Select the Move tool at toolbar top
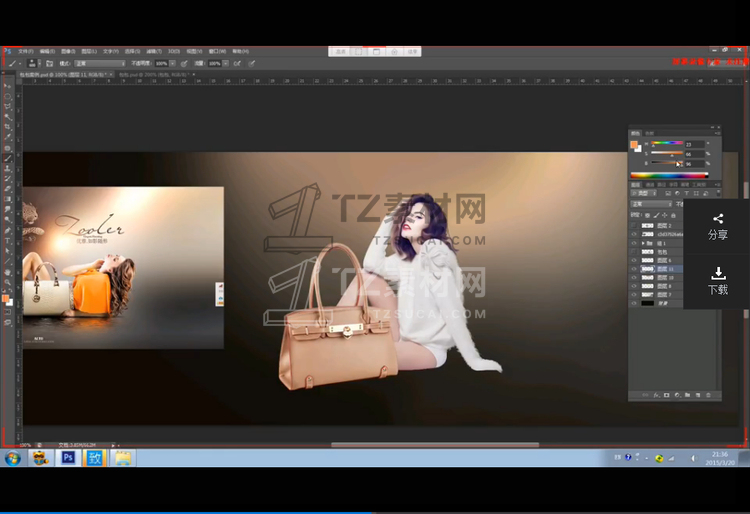 pos(7,86)
